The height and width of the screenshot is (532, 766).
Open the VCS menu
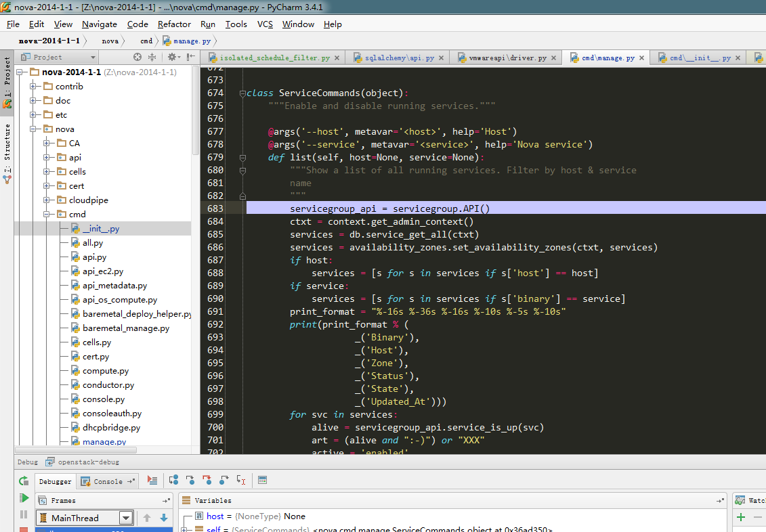(x=265, y=24)
